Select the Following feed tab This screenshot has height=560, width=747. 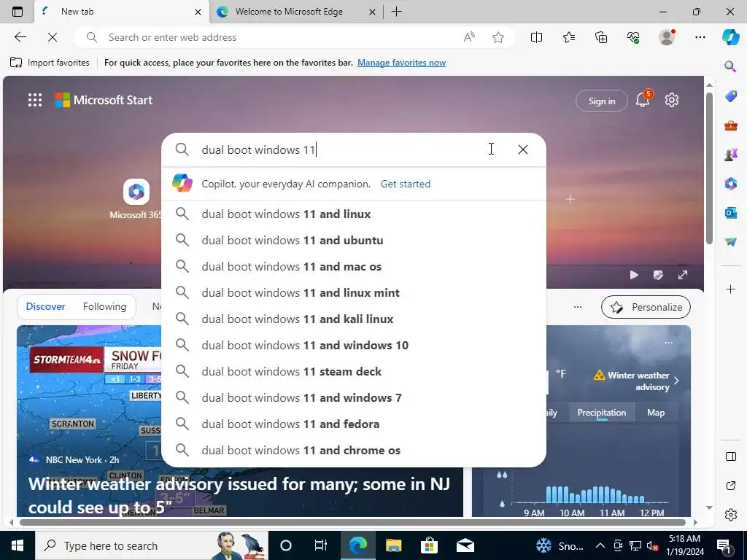click(104, 306)
